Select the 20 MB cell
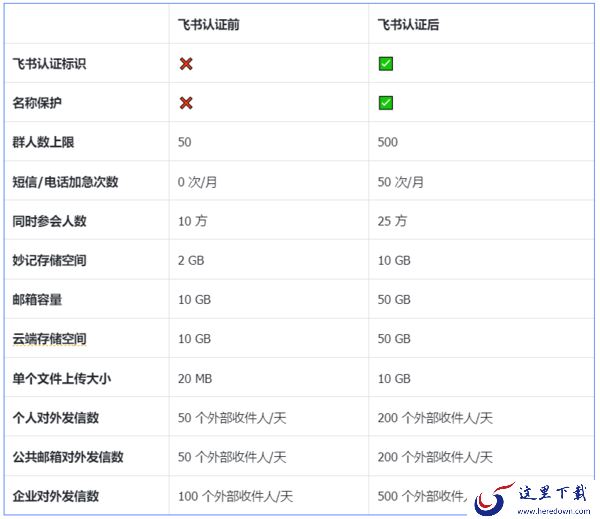The width and height of the screenshot is (600, 519). pyautogui.click(x=195, y=379)
